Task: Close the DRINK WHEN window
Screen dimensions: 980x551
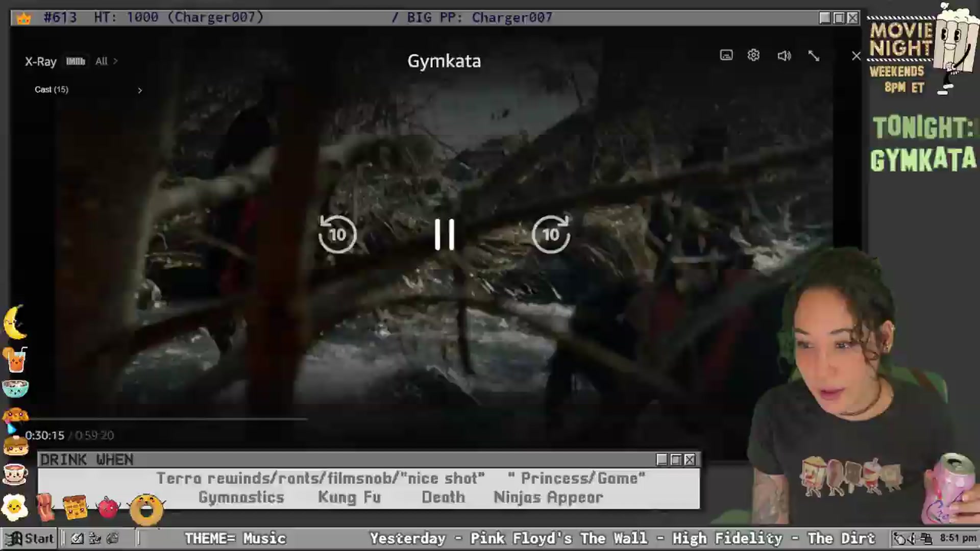Action: click(x=690, y=460)
